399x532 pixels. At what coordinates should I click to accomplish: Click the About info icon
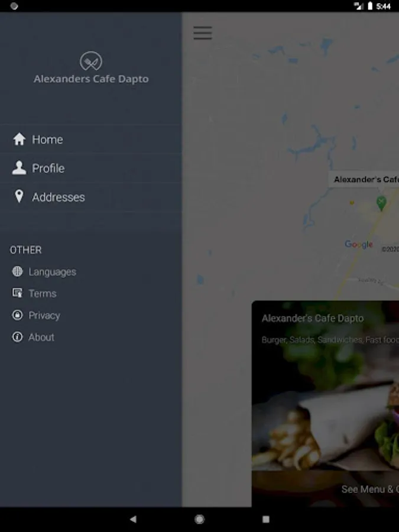(17, 337)
